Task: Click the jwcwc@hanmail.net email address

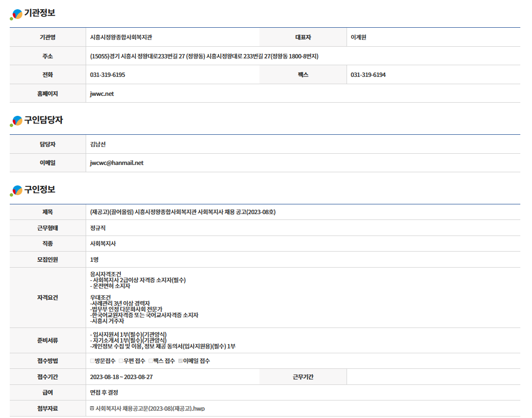Action: coord(117,163)
